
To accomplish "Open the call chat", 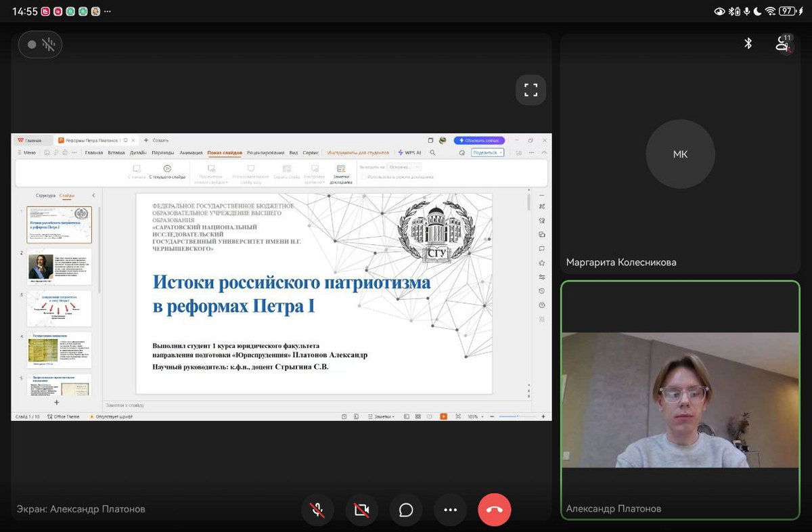I will (406, 510).
